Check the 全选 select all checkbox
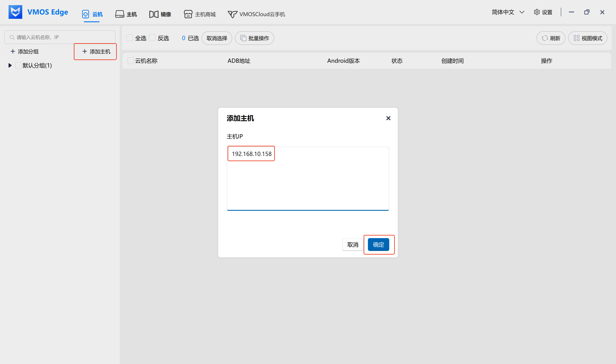This screenshot has width=616, height=364. tap(130, 38)
